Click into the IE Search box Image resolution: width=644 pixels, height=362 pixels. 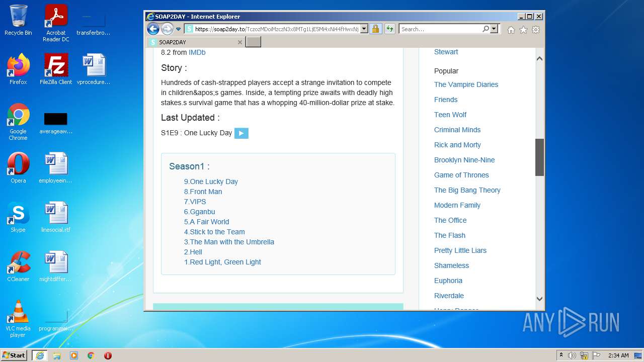click(x=441, y=29)
